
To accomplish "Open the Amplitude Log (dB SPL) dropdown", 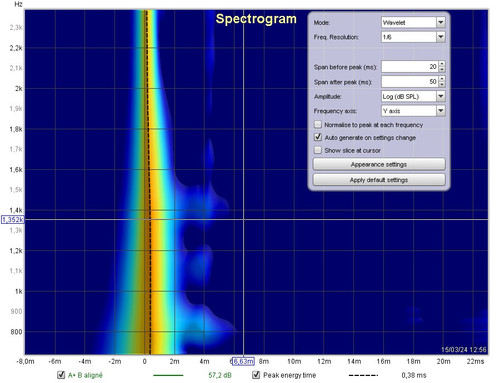I will coord(413,96).
